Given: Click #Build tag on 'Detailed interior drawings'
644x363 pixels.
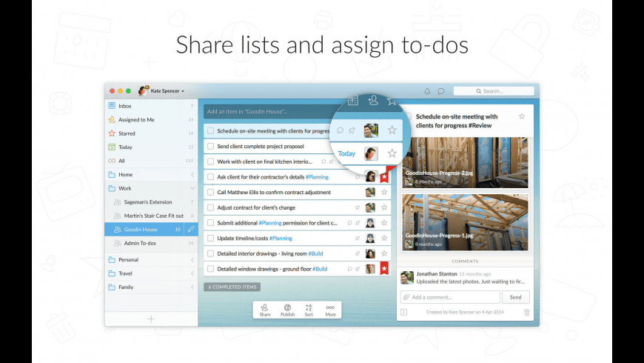Looking at the screenshot, I should tap(315, 253).
